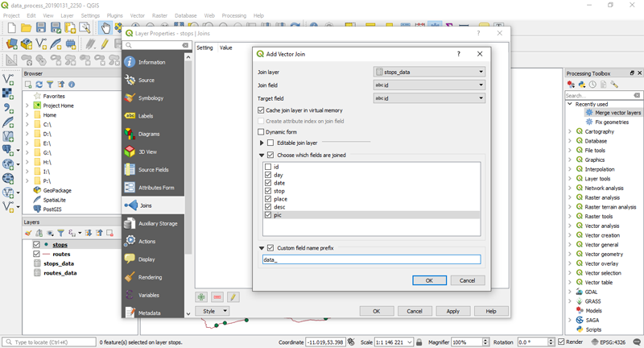Click the filter icon in Browser panel
This screenshot has width=644, height=348.
50,85
